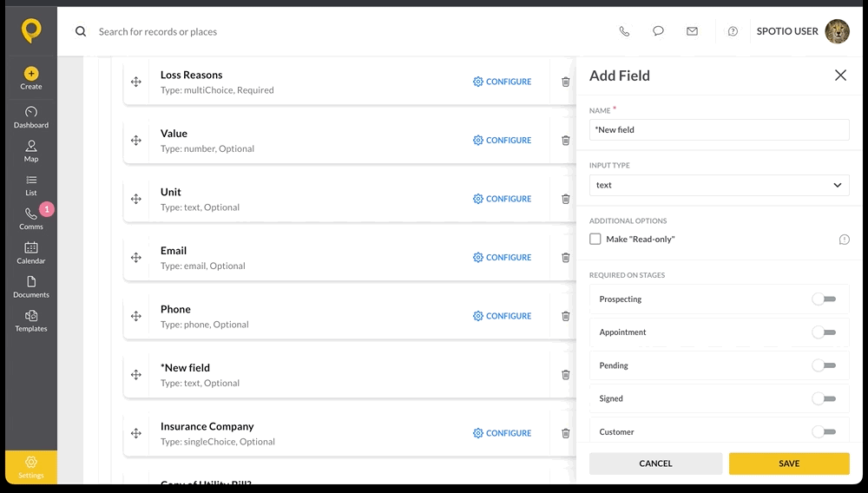
Task: Go to Templates in the sidebar
Action: [31, 321]
